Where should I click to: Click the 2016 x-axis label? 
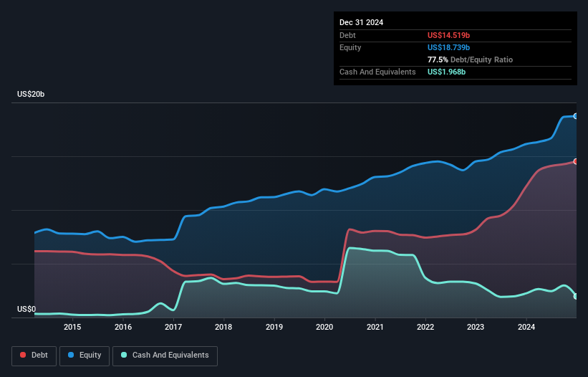click(123, 327)
